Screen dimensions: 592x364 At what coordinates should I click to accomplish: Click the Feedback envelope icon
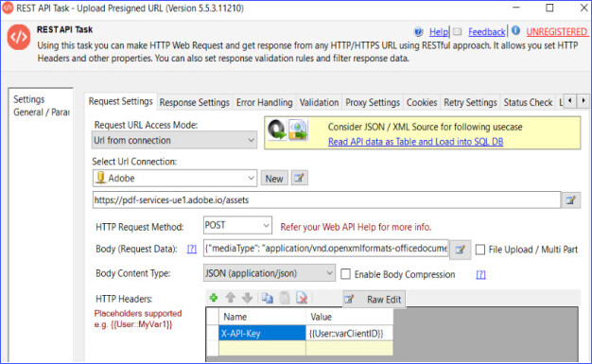point(457,32)
